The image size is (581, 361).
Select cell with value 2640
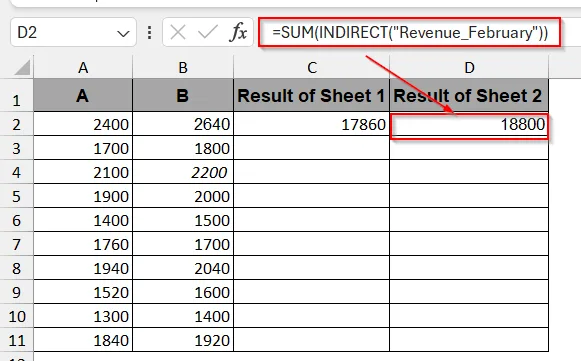coord(183,124)
